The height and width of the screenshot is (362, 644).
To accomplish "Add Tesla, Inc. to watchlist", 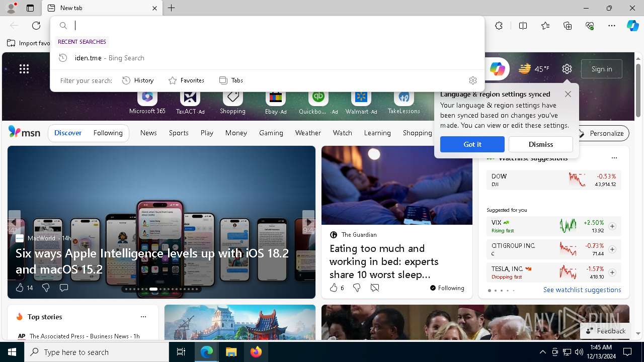I will (x=612, y=273).
